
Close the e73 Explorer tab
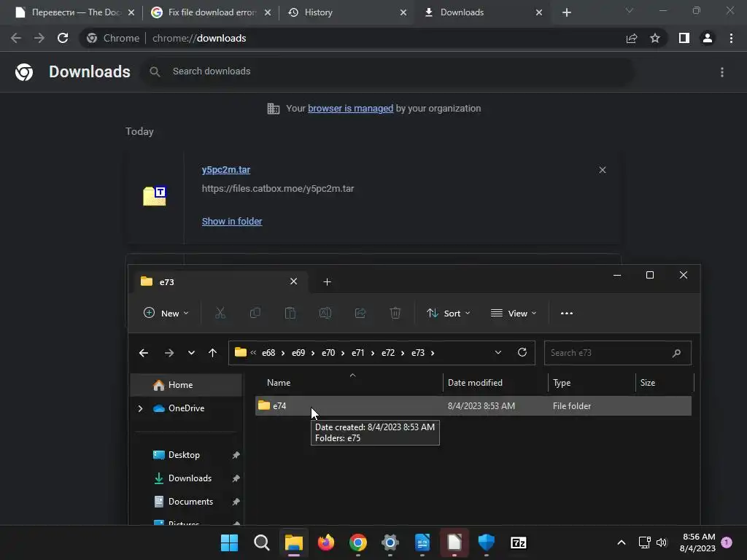(293, 281)
